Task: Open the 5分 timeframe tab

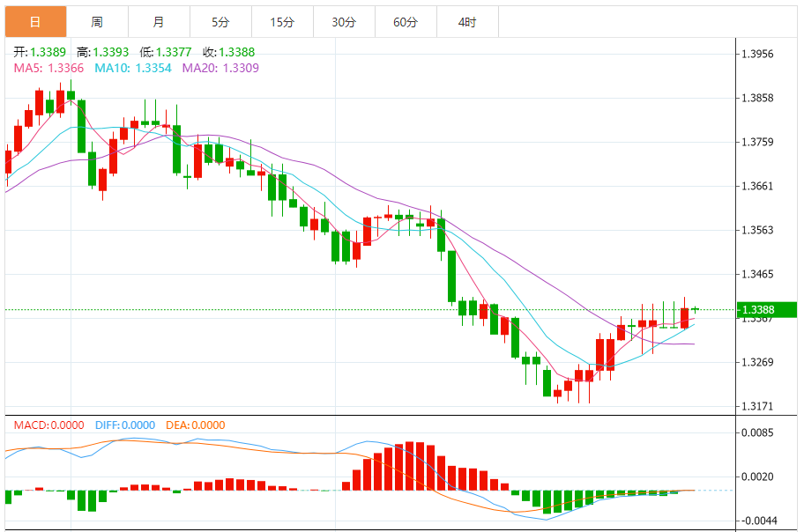Action: [220, 22]
